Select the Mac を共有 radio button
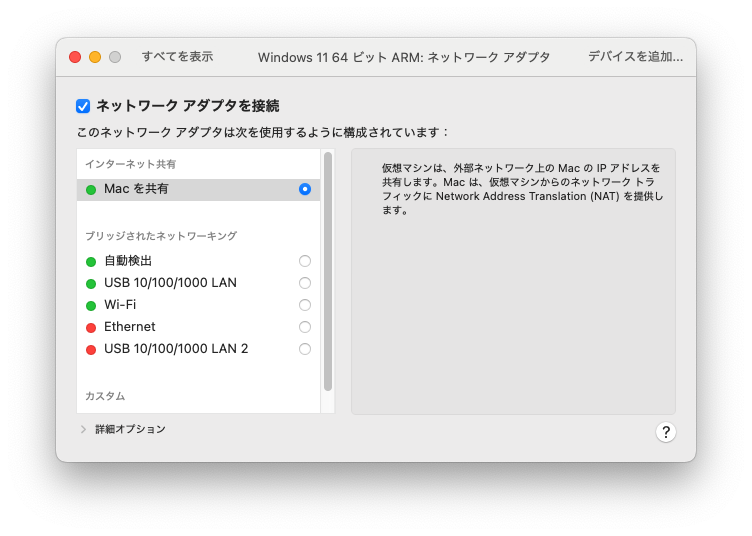 pyautogui.click(x=305, y=189)
